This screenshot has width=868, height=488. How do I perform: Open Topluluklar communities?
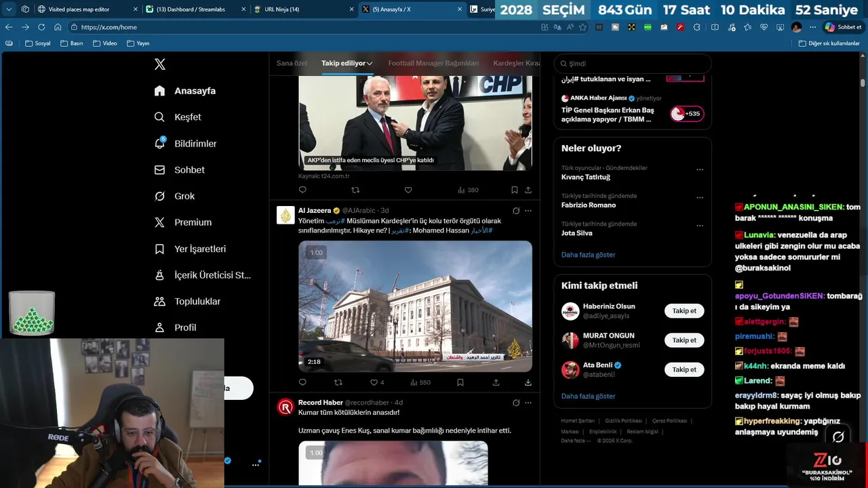(x=186, y=302)
